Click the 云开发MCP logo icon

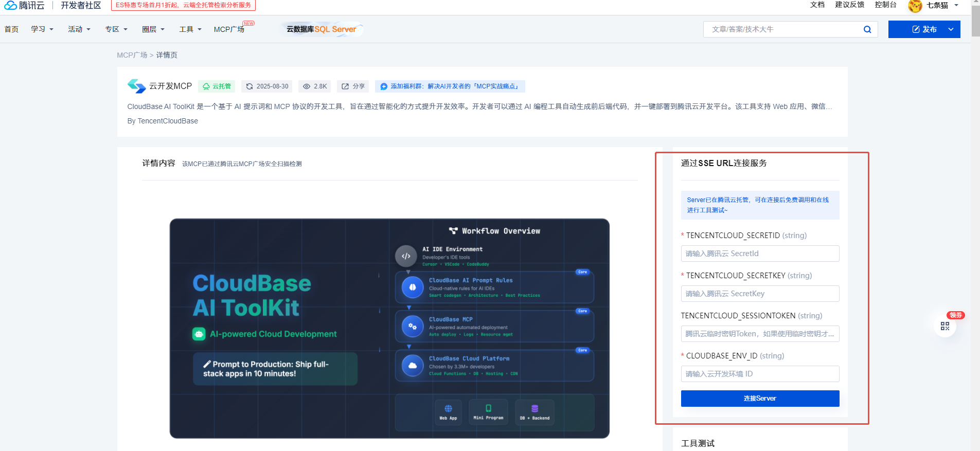(x=137, y=86)
